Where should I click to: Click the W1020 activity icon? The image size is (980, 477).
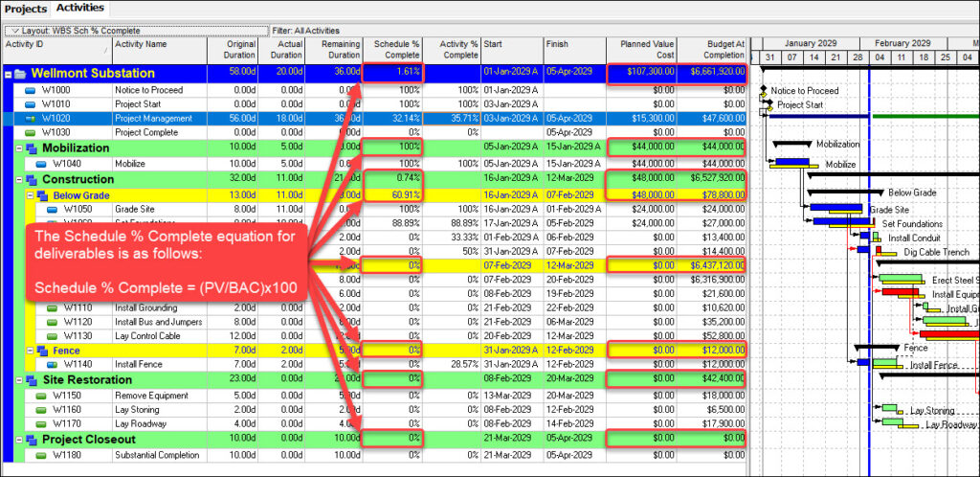(x=31, y=118)
